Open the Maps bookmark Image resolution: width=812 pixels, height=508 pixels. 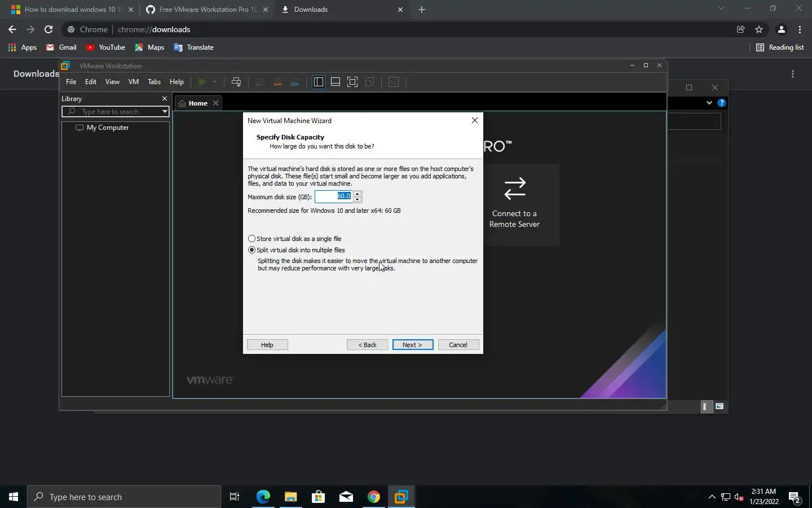[x=149, y=47]
